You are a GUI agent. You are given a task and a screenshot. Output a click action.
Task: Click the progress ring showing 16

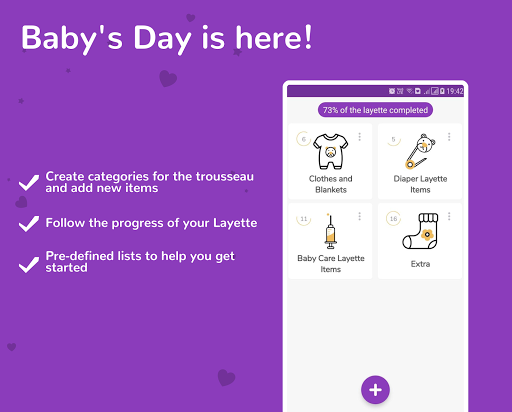pyautogui.click(x=393, y=219)
